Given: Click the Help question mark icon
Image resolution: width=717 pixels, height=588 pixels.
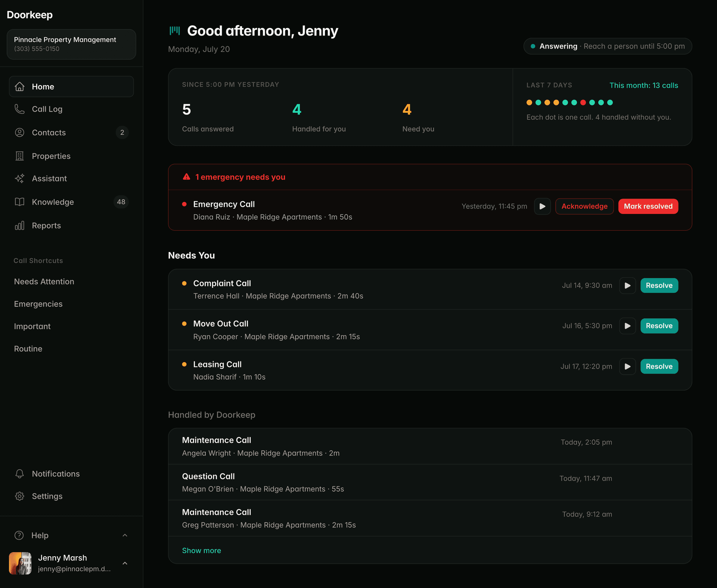Looking at the screenshot, I should pyautogui.click(x=19, y=535).
